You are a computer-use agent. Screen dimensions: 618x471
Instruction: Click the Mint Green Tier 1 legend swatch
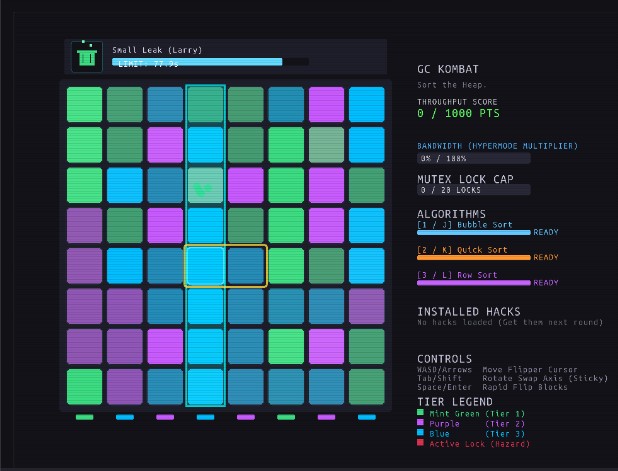tap(420, 413)
